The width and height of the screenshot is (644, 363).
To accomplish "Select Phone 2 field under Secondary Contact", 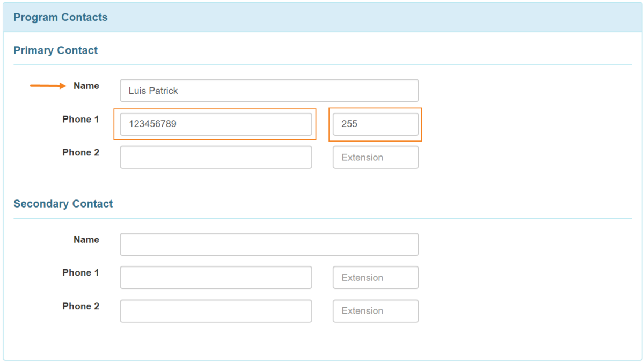I will (x=215, y=311).
